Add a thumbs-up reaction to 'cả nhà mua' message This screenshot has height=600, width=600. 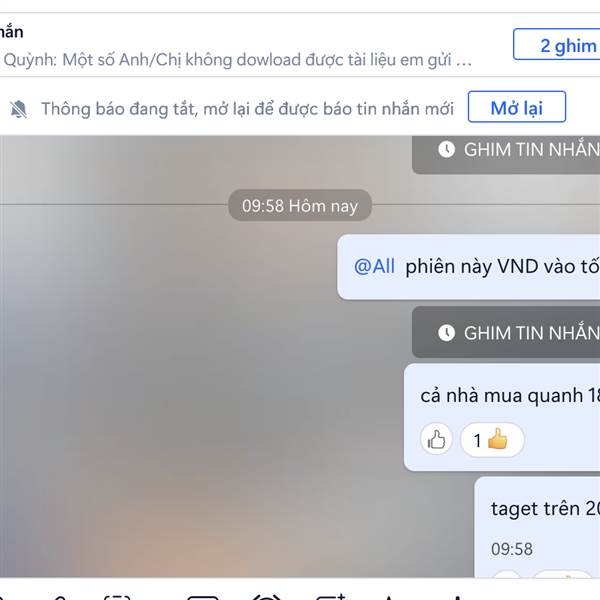coord(436,439)
